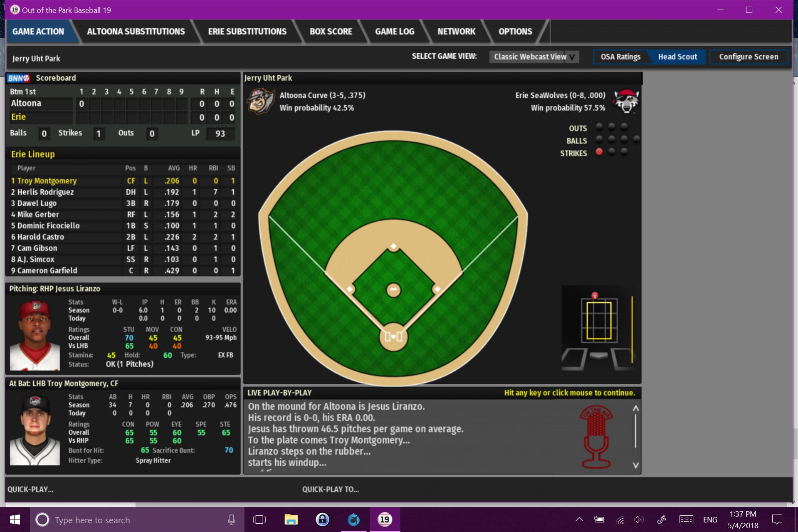
Task: Open the Box Score tab
Action: (331, 32)
